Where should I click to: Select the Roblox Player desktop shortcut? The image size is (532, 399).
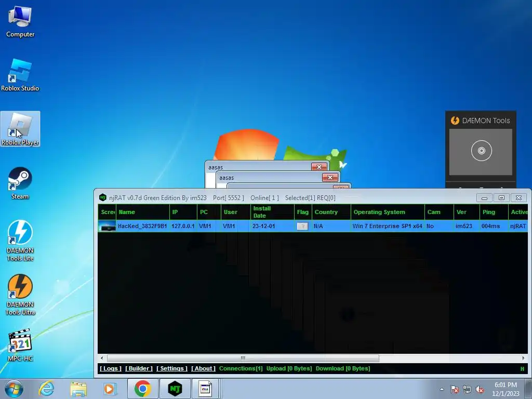(20, 129)
